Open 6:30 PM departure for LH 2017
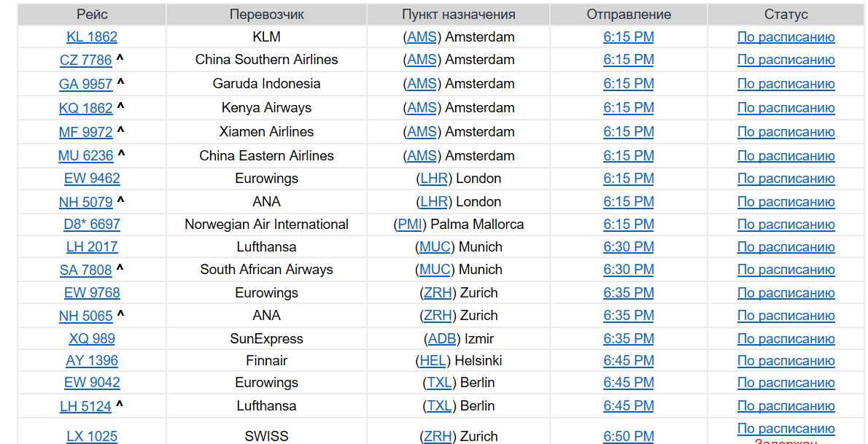Viewport: 868px width, 444px height. pos(628,247)
